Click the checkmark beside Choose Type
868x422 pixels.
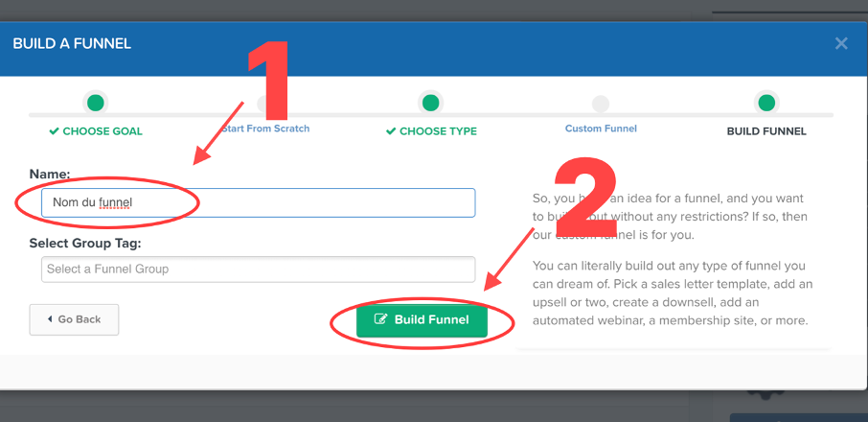391,131
